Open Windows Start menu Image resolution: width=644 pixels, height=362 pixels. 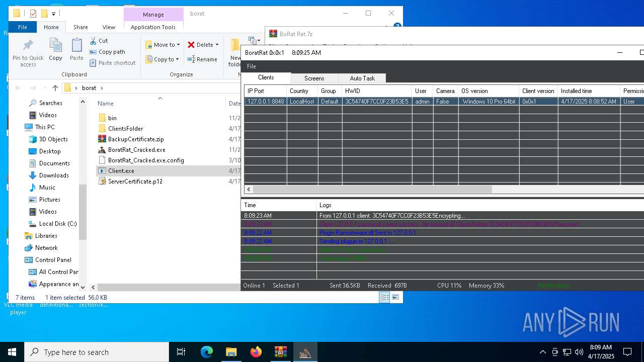(12, 352)
